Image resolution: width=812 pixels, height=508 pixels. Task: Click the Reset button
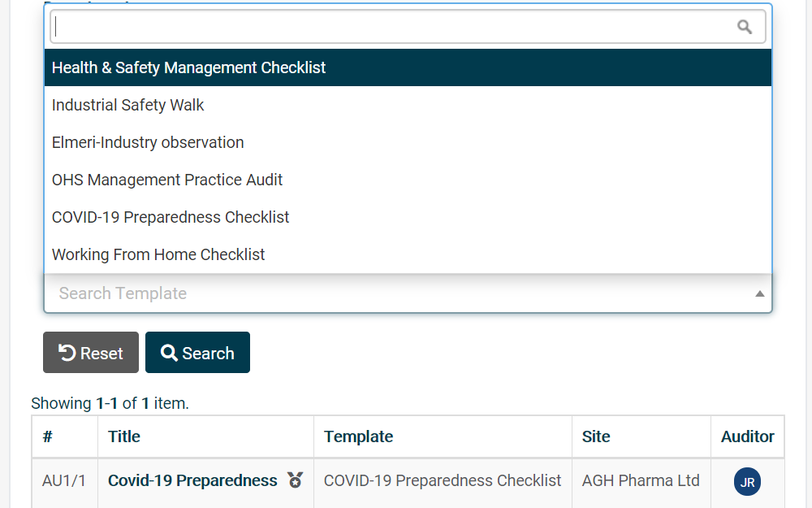point(91,353)
